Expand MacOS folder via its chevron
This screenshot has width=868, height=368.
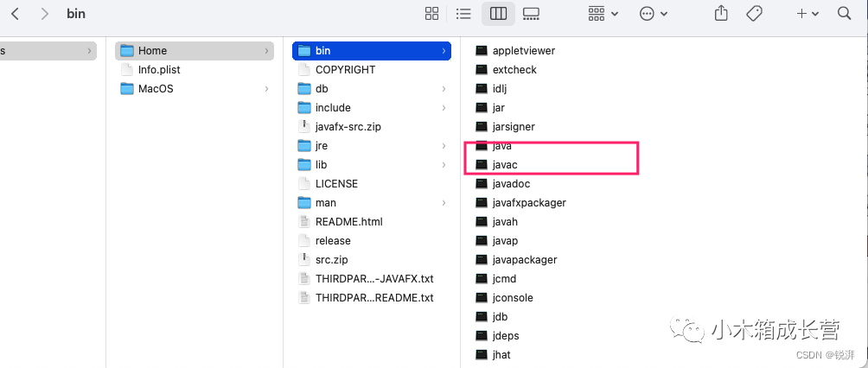pyautogui.click(x=267, y=88)
